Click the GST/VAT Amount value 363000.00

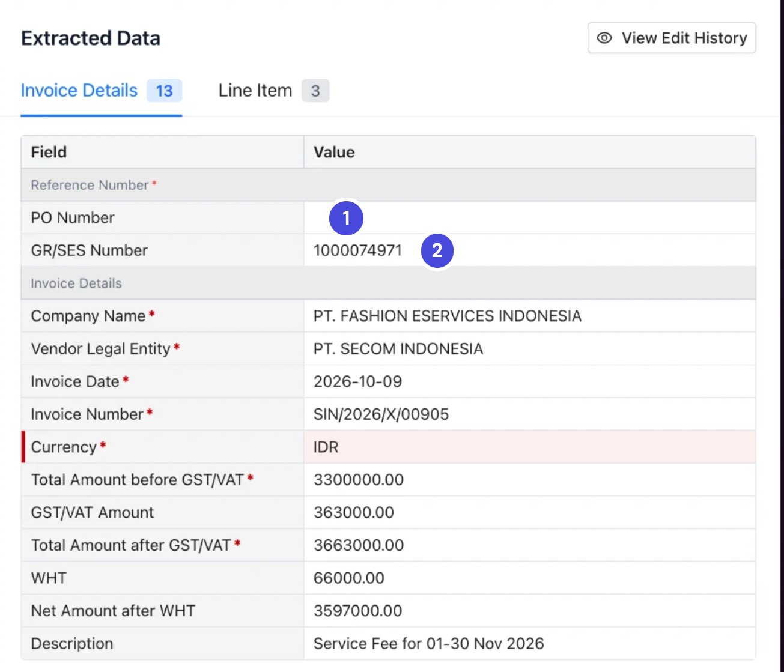pos(354,512)
